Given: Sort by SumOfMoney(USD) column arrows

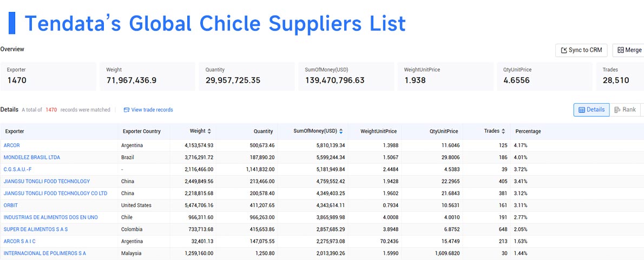Looking at the screenshot, I should click(x=340, y=131).
